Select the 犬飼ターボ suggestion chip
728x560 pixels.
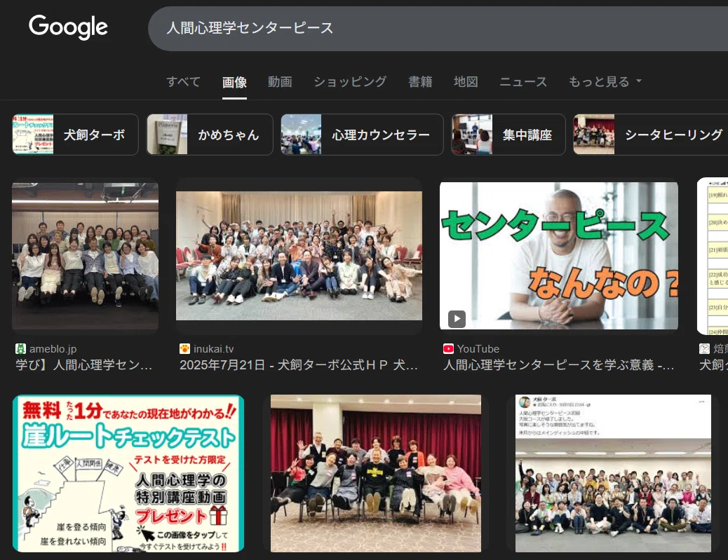[75, 135]
